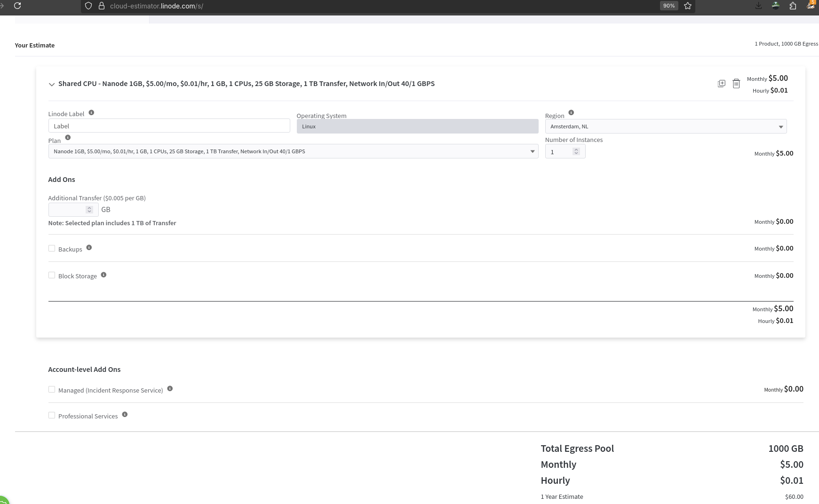Image resolution: width=819 pixels, height=504 pixels.
Task: Reload the page with browser refresh icon
Action: (x=17, y=6)
